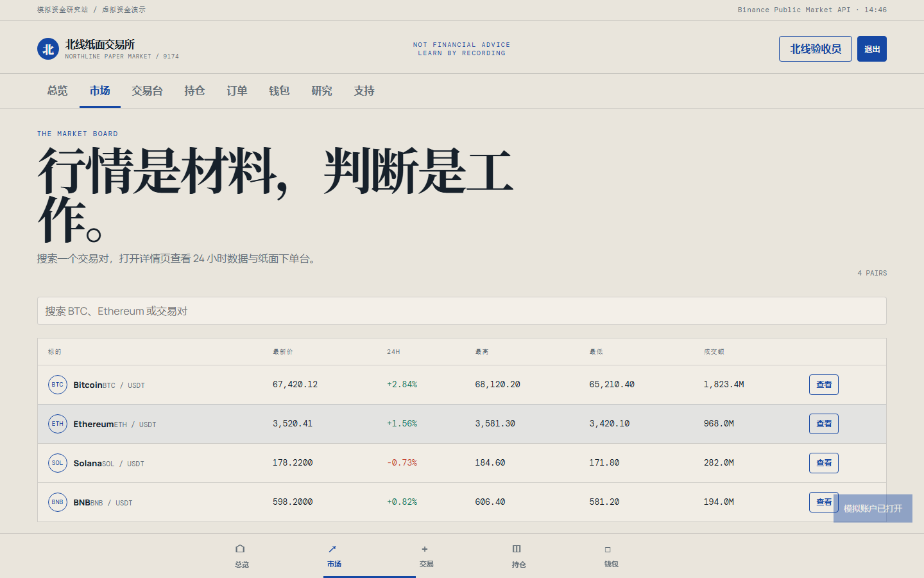The image size is (924, 578).
Task: Click the 北 logo icon
Action: [48, 49]
